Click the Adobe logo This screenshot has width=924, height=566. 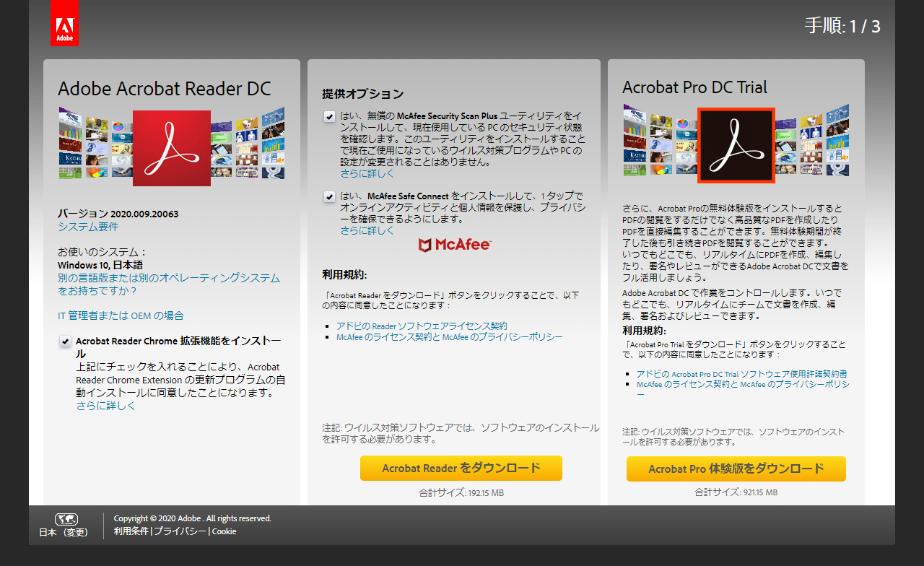pos(65,23)
